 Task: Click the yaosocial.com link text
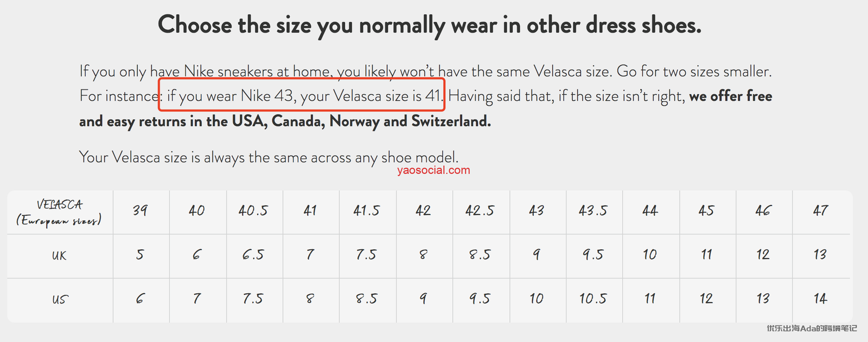(433, 170)
